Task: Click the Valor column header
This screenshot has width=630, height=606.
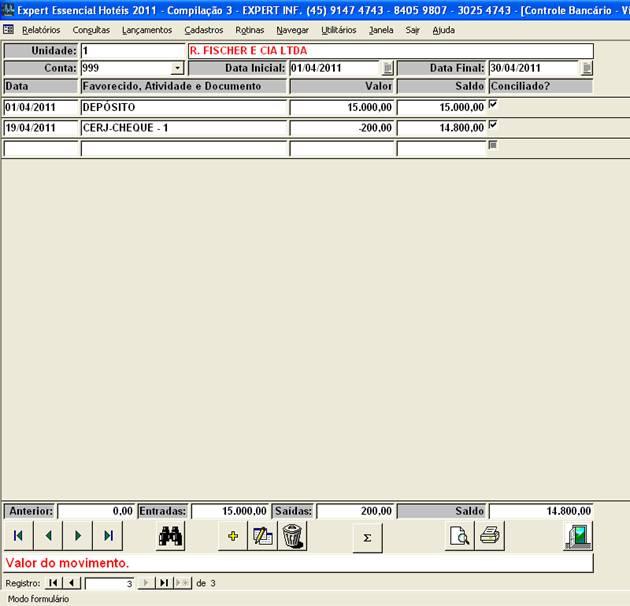Action: point(342,86)
